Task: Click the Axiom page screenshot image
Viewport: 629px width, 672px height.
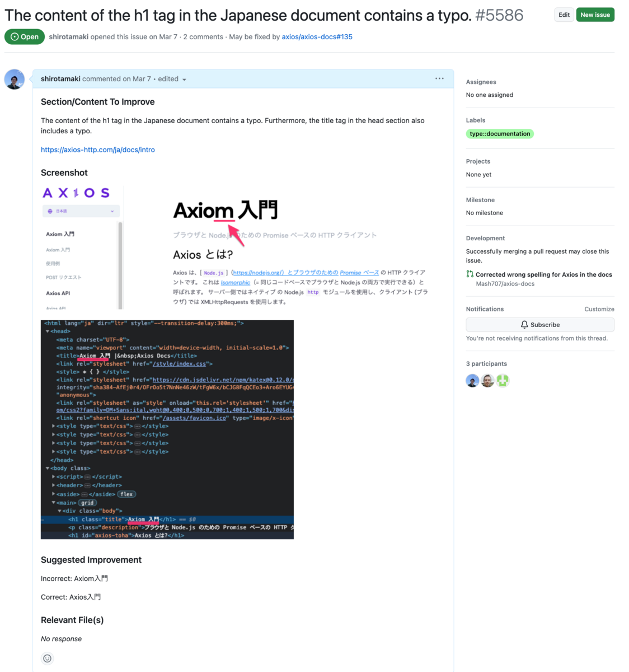Action: click(235, 246)
